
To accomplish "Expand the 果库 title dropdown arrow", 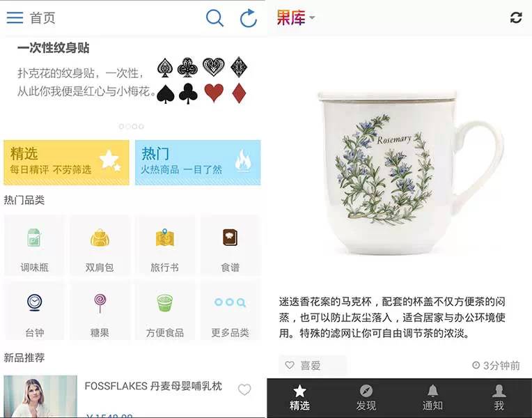I will coord(312,17).
